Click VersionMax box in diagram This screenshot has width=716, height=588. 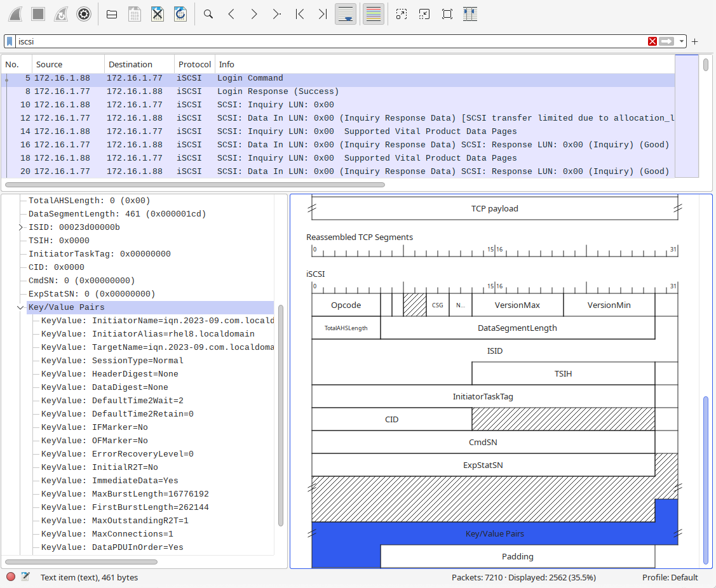pos(517,305)
